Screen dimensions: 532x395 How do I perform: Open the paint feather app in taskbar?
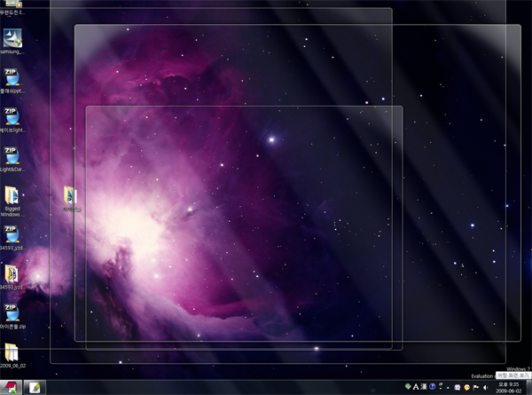point(36,388)
